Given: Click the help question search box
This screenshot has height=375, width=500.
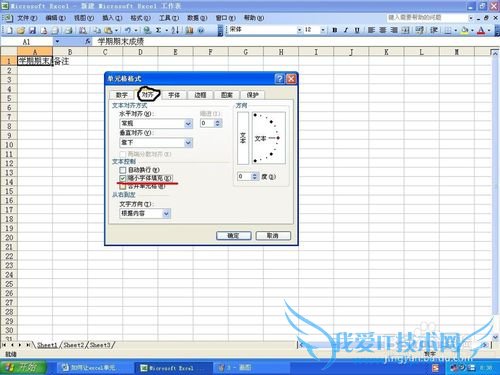Looking at the screenshot, I should pos(427,17).
